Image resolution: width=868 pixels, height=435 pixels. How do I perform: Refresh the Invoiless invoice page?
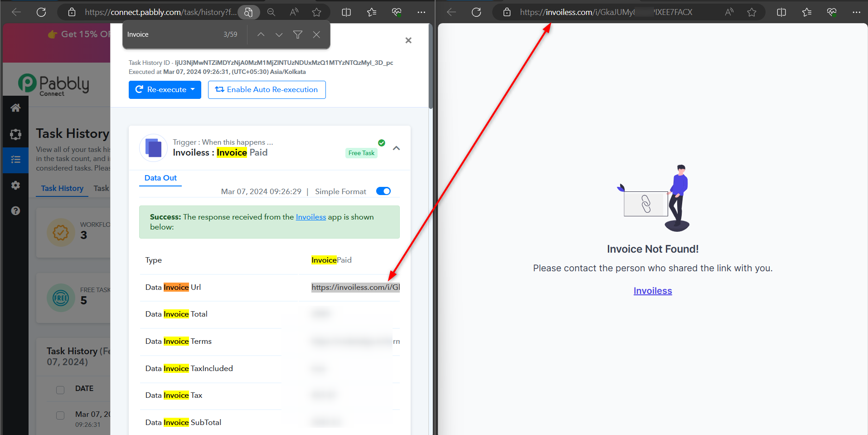click(x=476, y=12)
